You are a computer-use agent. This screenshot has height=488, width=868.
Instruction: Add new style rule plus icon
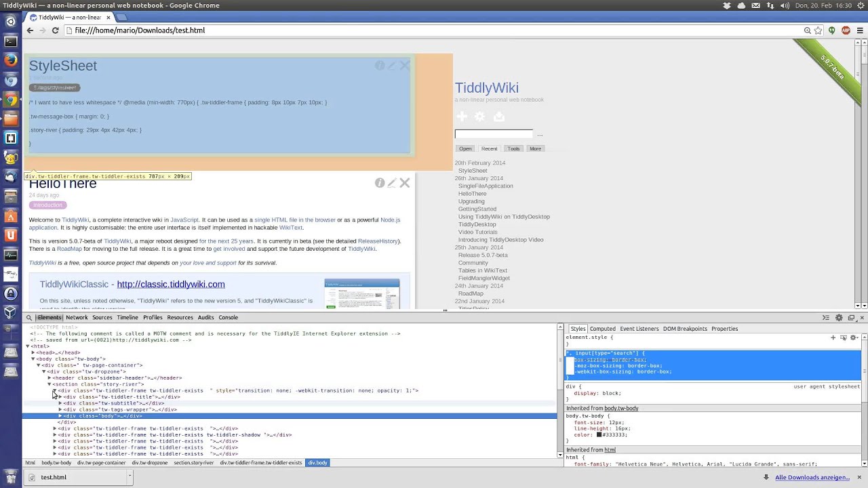click(x=833, y=338)
